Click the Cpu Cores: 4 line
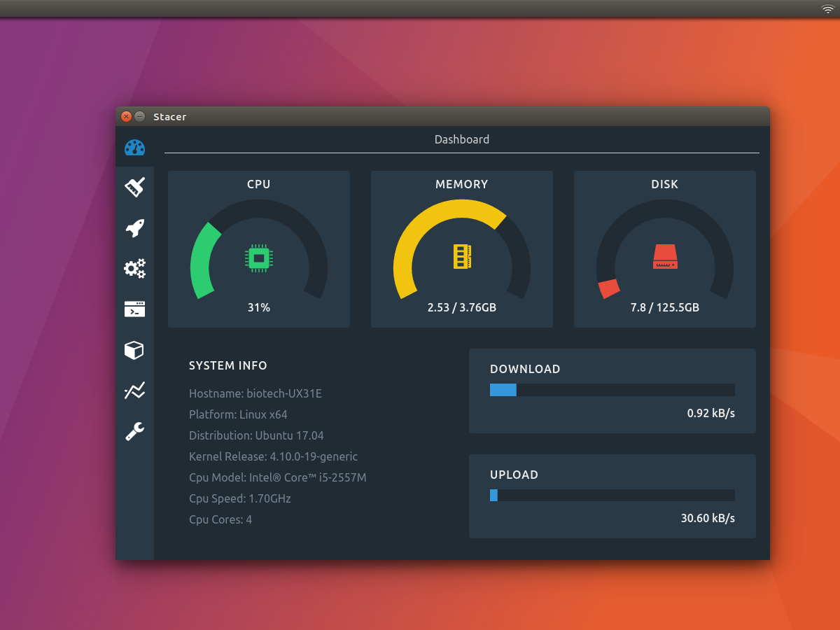The image size is (840, 630). [x=220, y=519]
